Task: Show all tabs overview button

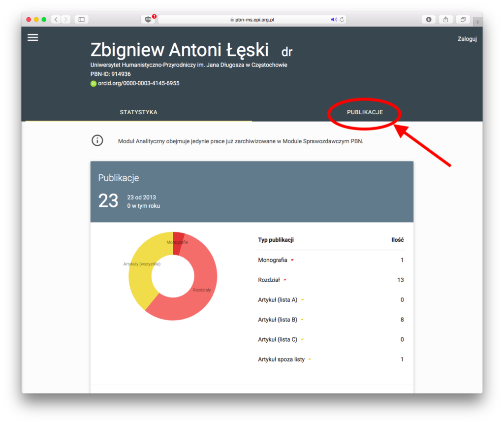Action: [463, 20]
